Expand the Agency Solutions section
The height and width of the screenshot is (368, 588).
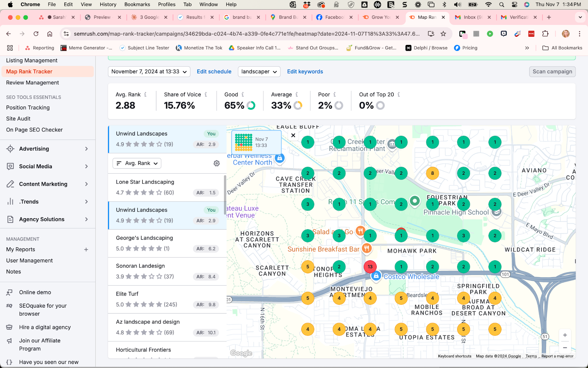pyautogui.click(x=86, y=219)
